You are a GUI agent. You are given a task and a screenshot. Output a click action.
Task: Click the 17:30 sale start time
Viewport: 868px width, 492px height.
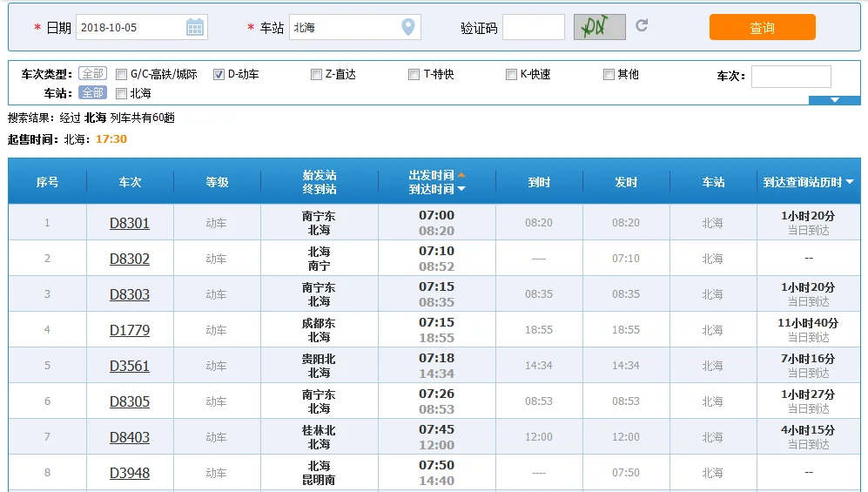111,139
